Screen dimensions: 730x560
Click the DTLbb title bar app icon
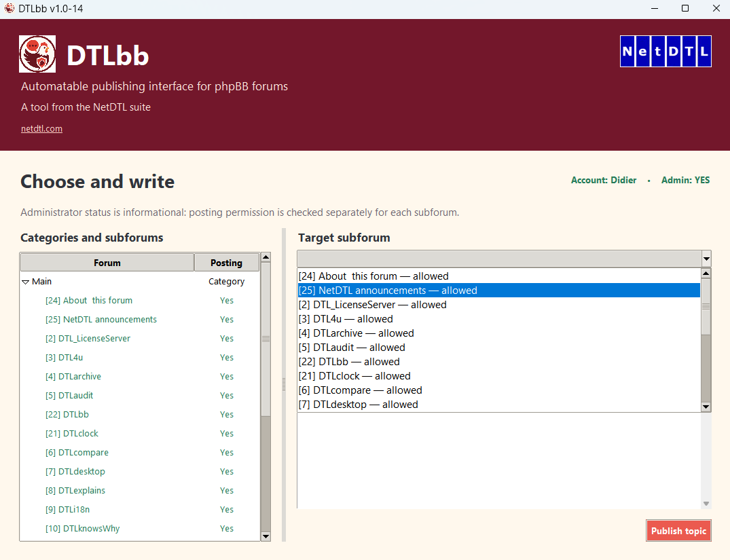point(10,8)
